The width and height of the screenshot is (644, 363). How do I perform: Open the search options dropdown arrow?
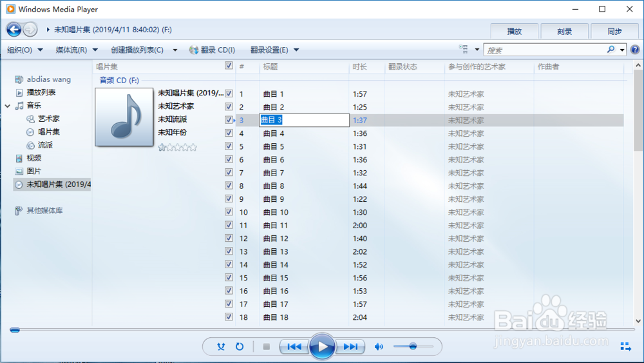coord(622,50)
